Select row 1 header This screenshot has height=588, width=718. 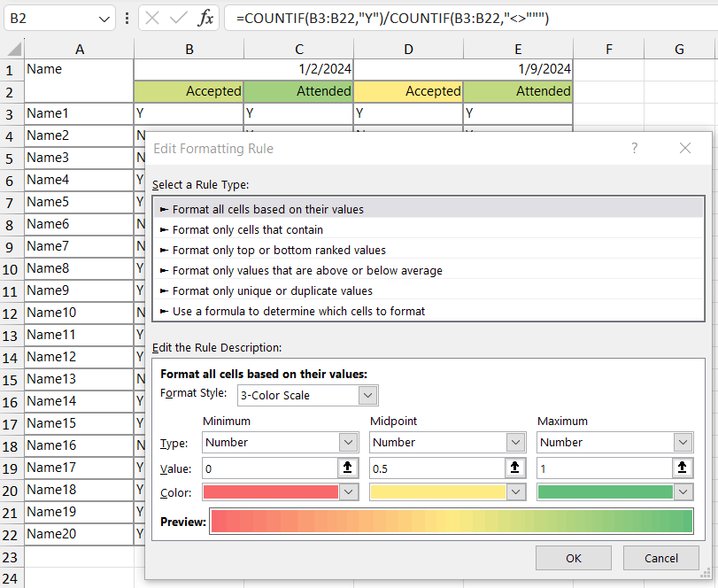[x=10, y=70]
